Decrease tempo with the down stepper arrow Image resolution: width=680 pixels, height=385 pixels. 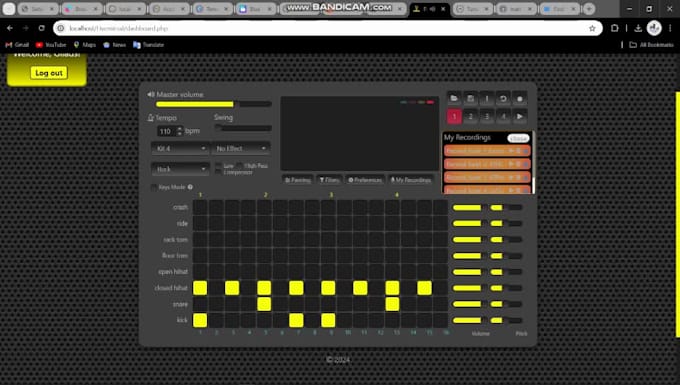(x=180, y=134)
